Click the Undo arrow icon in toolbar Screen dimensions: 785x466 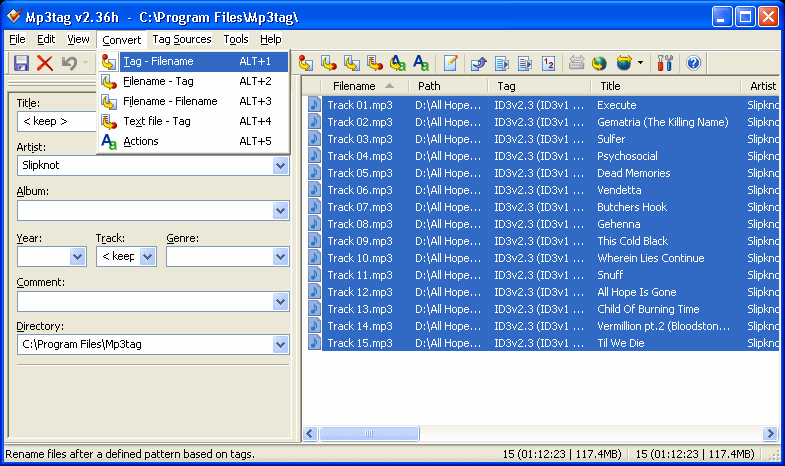pyautogui.click(x=69, y=63)
